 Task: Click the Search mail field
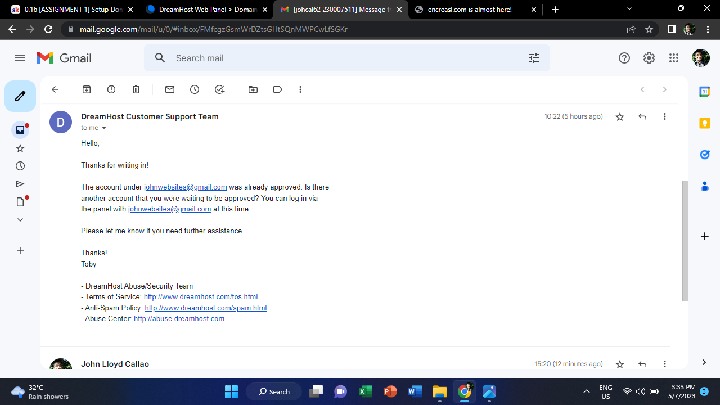347,58
